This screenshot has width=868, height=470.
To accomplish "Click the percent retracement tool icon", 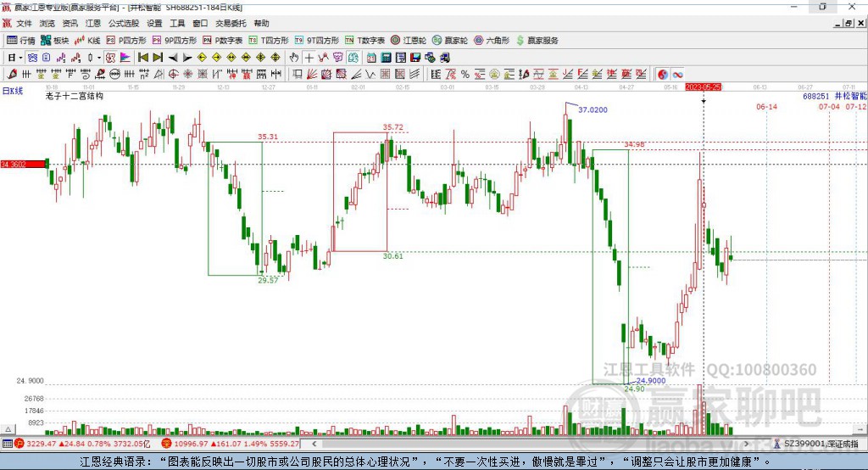I will pyautogui.click(x=465, y=75).
